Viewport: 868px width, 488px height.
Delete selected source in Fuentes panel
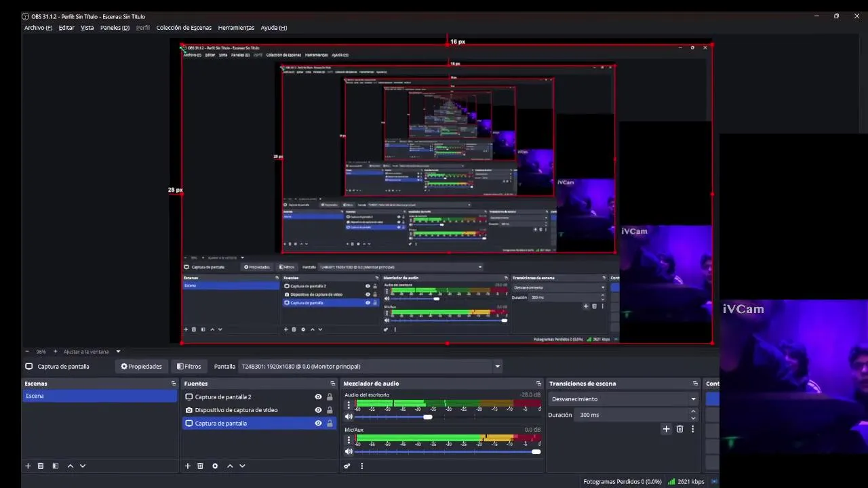coord(200,466)
